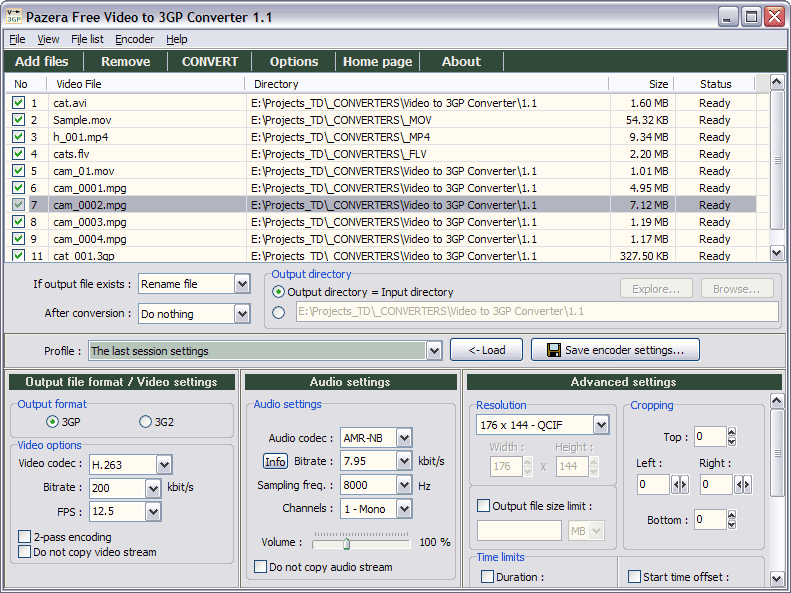The width and height of the screenshot is (791, 593).
Task: Open the Channels dropdown
Action: (x=404, y=509)
